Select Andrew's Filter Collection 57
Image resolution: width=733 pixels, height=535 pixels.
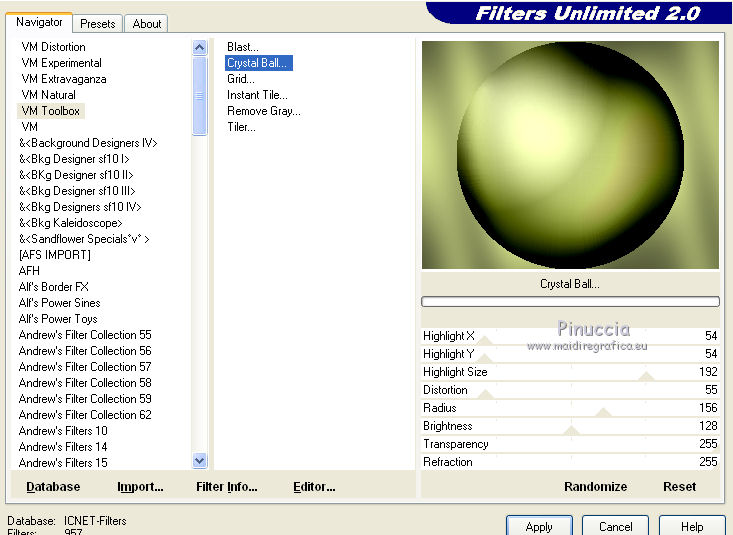click(x=85, y=367)
